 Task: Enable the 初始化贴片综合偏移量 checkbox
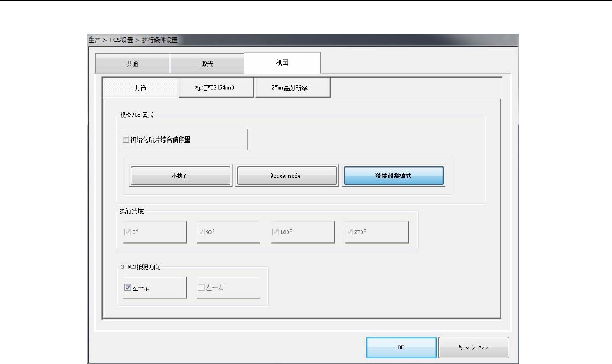[126, 140]
